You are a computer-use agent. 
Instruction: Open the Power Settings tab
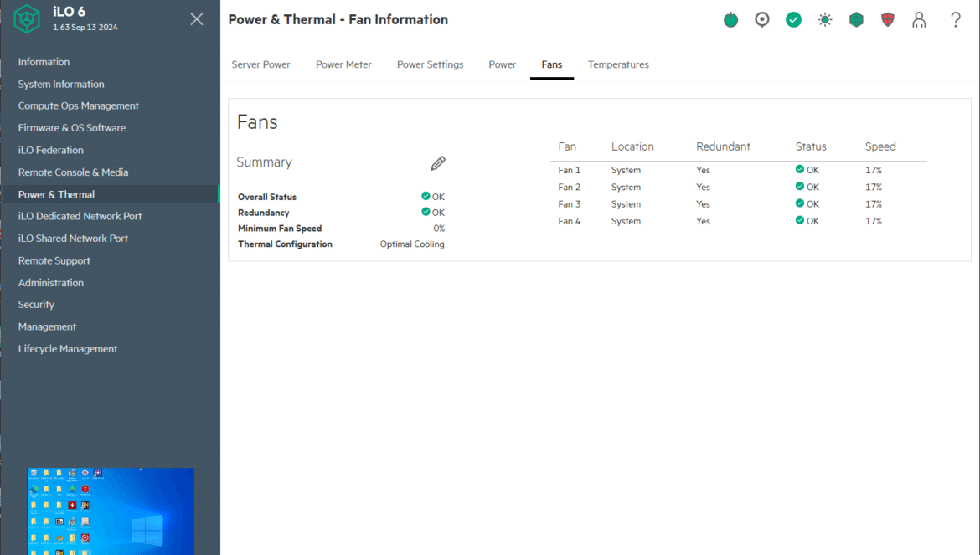click(430, 64)
